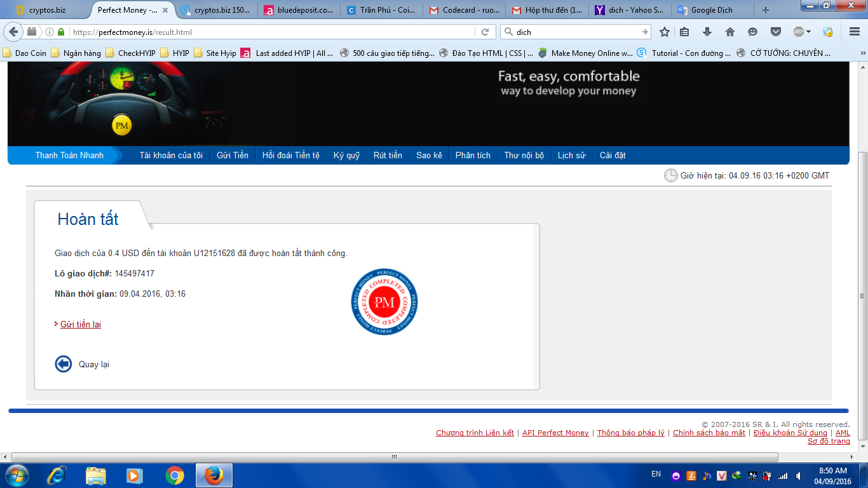The image size is (868, 488).
Task: Open the Sơ đồ trang footer link
Action: coord(829,441)
